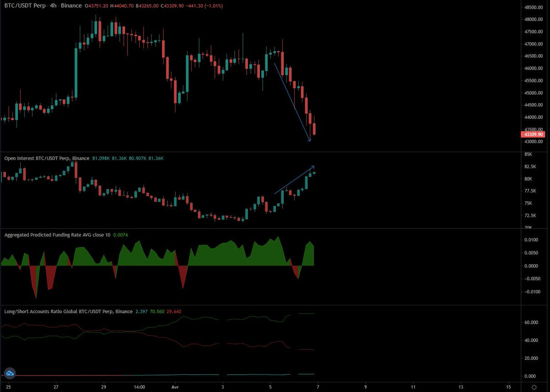Click the 0.0074 funding rate value

pyautogui.click(x=121, y=235)
